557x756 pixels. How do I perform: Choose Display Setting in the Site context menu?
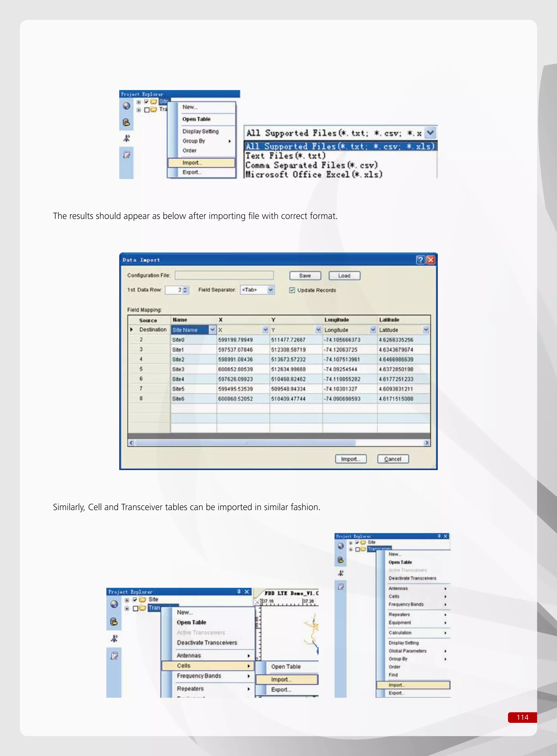tap(201, 131)
